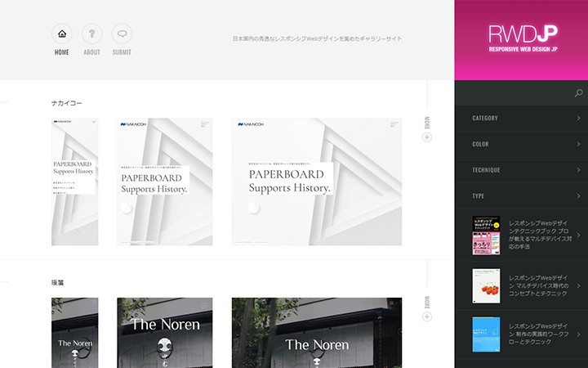Open the ナカイコー title link
Viewport: 588px width, 368px height.
click(x=66, y=103)
